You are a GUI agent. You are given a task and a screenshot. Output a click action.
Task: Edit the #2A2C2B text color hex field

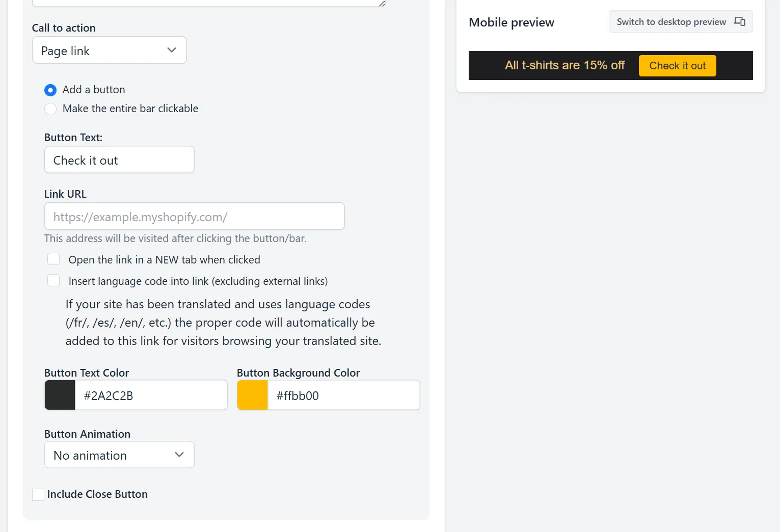coord(151,395)
